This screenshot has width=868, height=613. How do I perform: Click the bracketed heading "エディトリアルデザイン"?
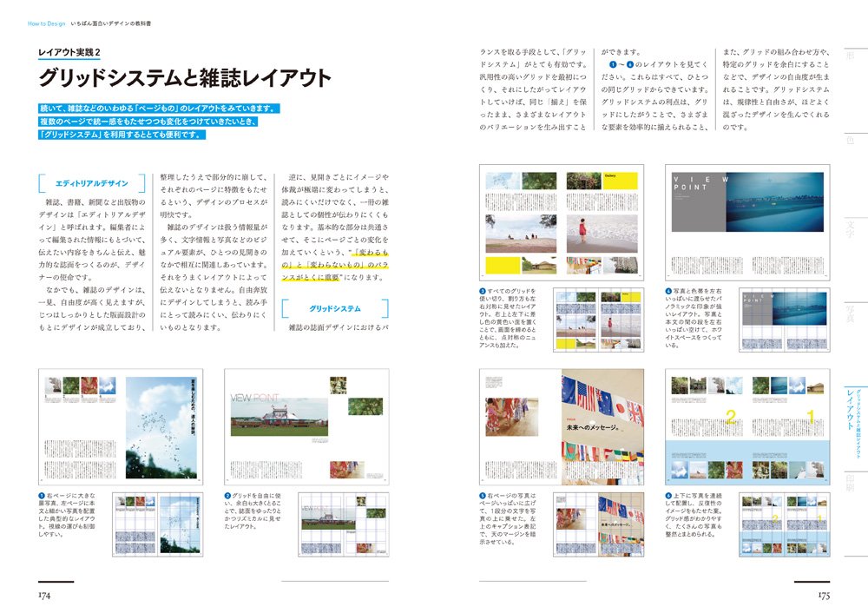[92, 183]
